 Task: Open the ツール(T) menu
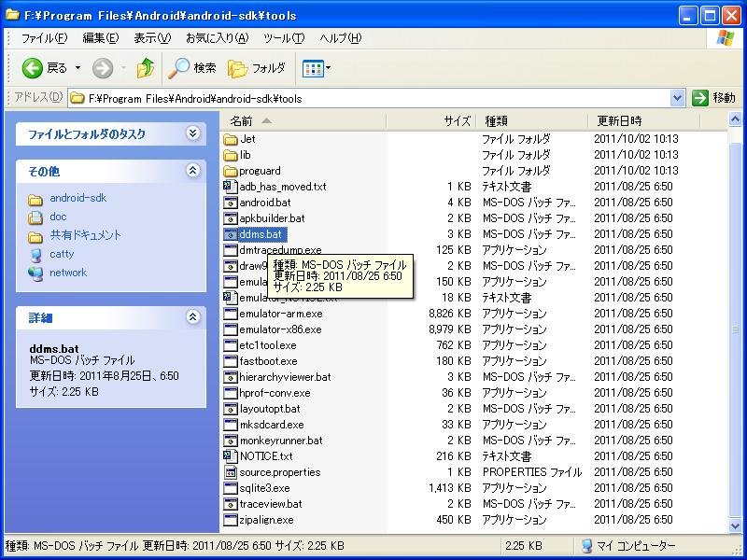pyautogui.click(x=284, y=38)
